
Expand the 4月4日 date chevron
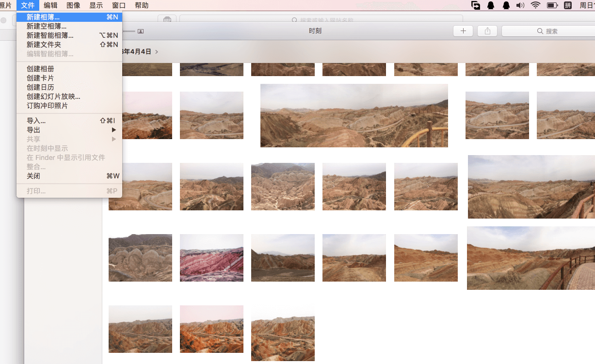coord(157,51)
